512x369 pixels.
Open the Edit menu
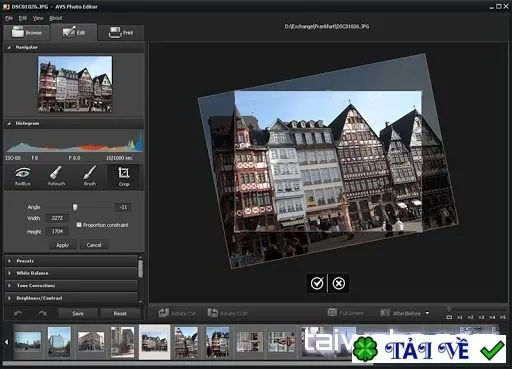[x=23, y=18]
